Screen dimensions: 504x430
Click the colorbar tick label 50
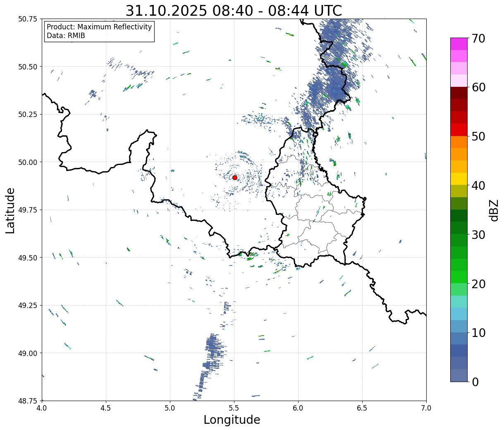click(478, 136)
